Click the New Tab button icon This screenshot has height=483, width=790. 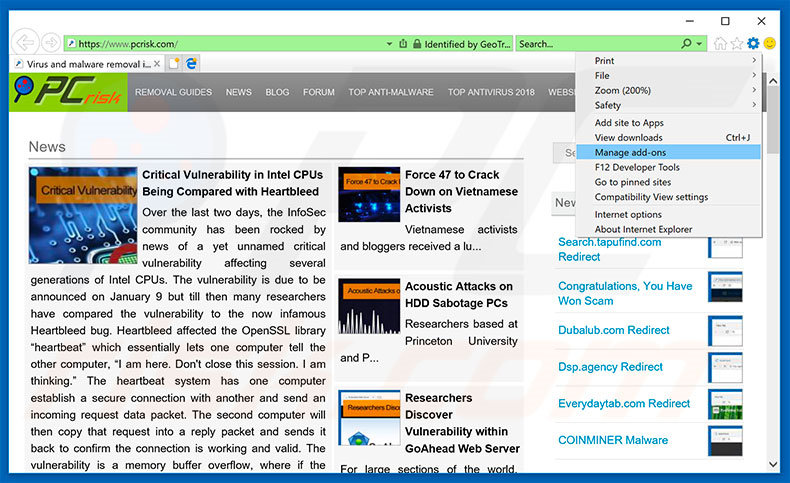pos(174,63)
